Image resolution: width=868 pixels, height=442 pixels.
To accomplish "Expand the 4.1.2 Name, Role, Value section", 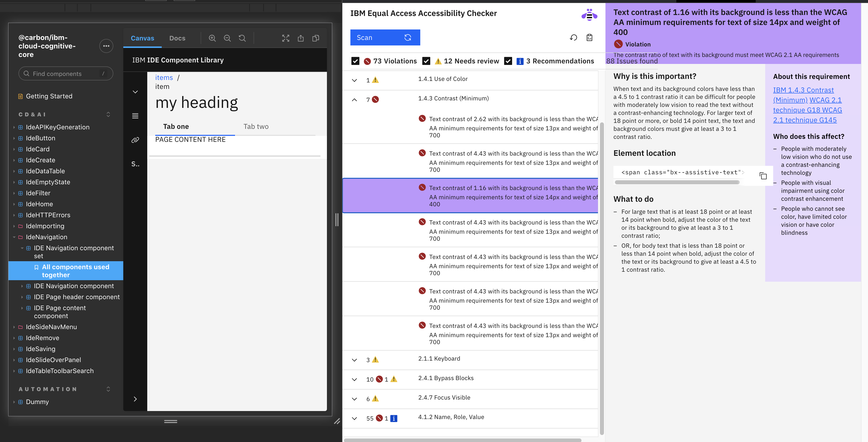I will tap(354, 418).
